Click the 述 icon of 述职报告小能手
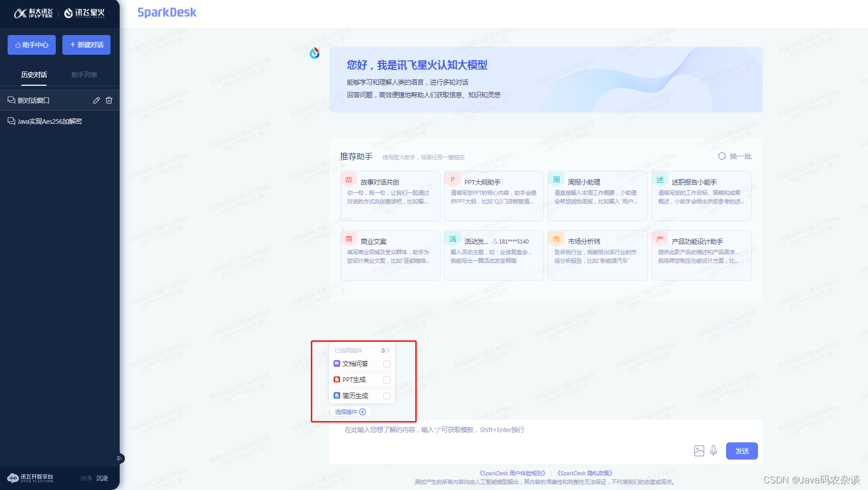The width and height of the screenshot is (868, 490). coord(660,180)
